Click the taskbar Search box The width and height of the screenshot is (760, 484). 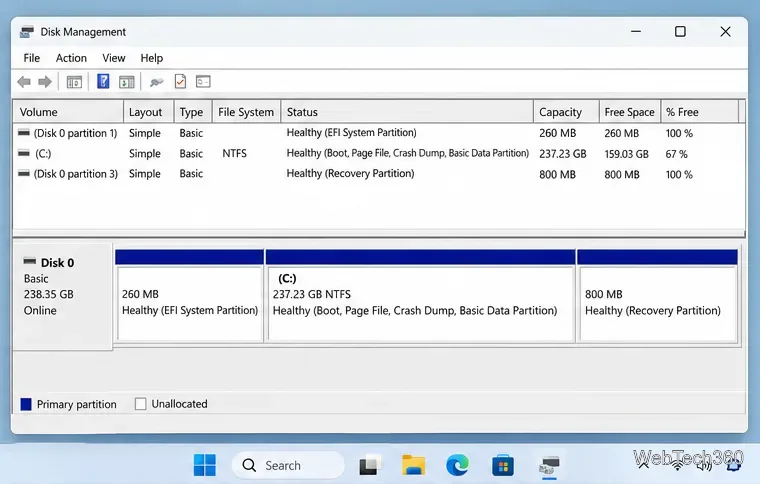point(288,466)
